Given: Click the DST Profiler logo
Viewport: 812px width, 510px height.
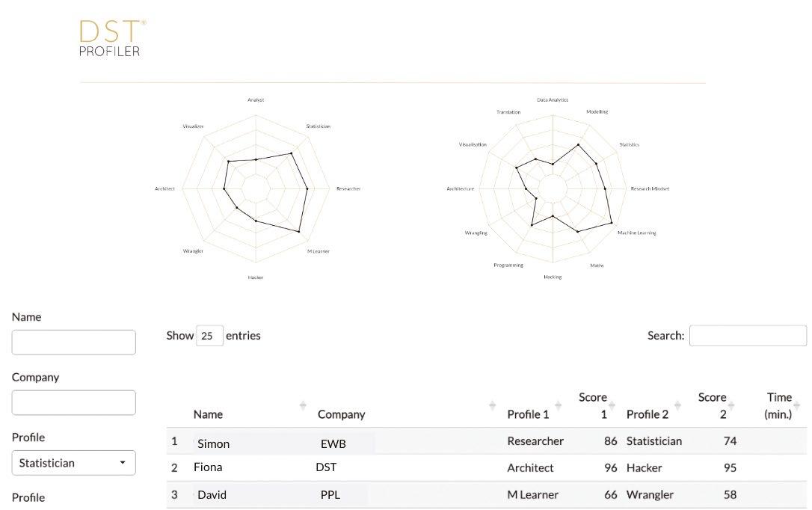Looking at the screenshot, I should [x=112, y=38].
